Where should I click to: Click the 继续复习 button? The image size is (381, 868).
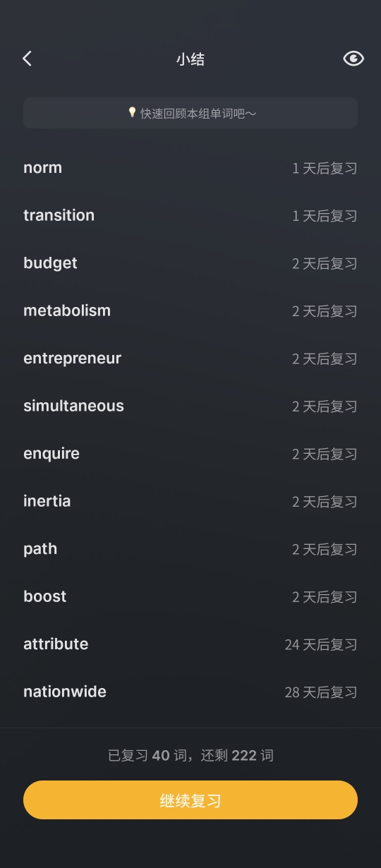(x=190, y=800)
